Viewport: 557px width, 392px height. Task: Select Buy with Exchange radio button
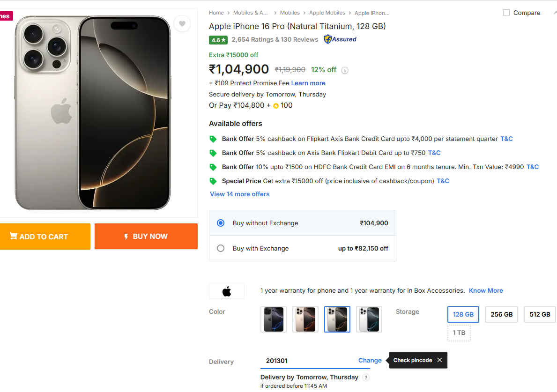pos(221,248)
